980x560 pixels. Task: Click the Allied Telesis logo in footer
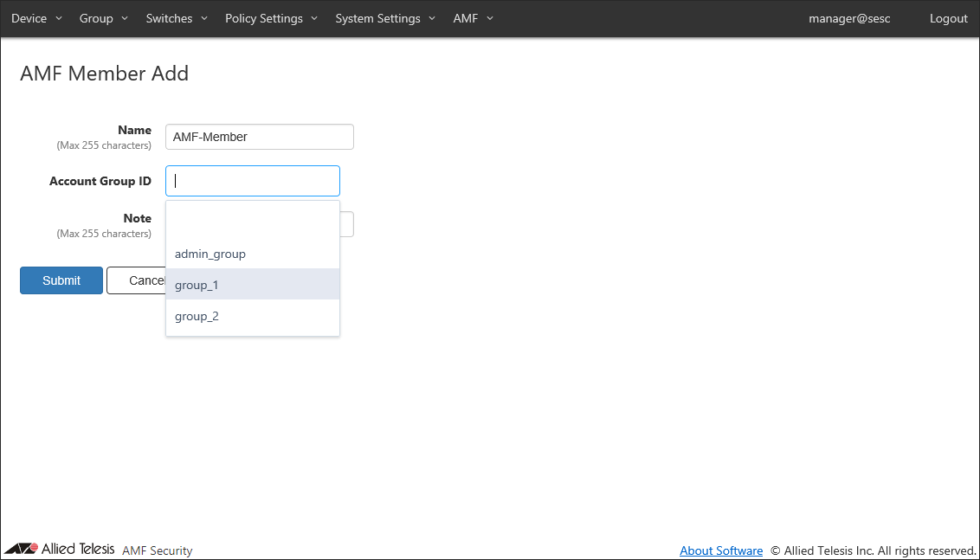click(x=59, y=549)
